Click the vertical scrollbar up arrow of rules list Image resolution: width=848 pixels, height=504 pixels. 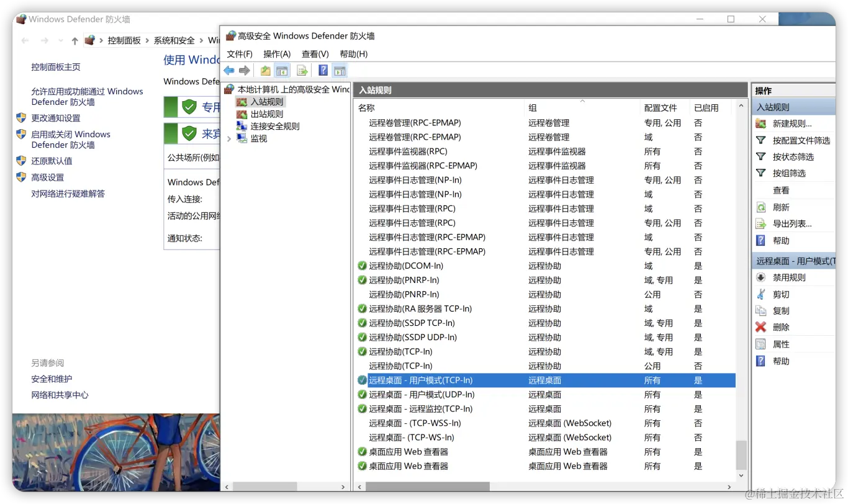(741, 107)
